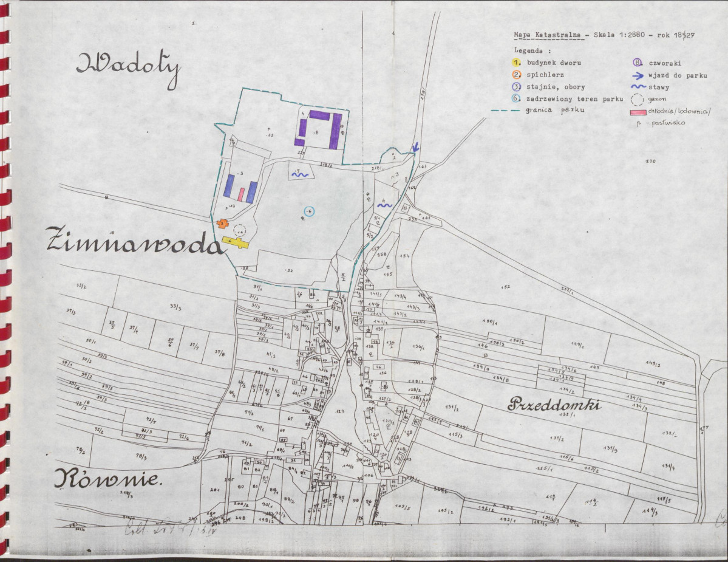Image resolution: width=728 pixels, height=562 pixels.
Task: Click the 'spichlerz' legend label
Action: pyautogui.click(x=545, y=74)
